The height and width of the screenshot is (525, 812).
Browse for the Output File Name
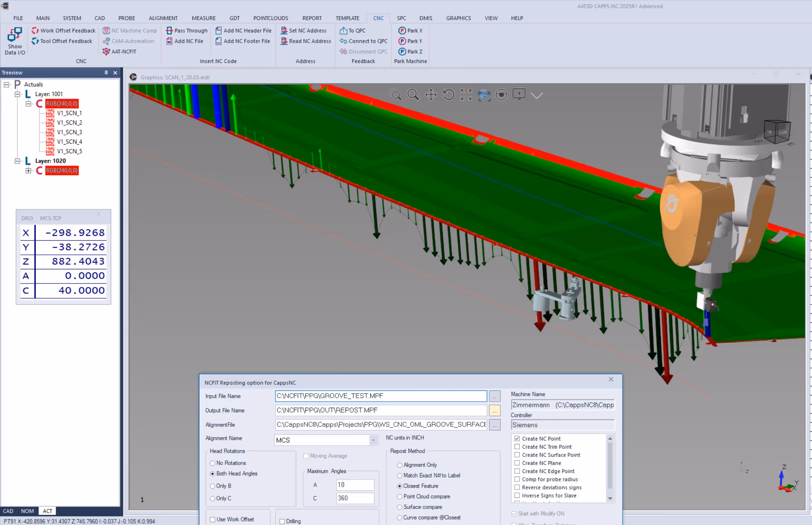[494, 410]
